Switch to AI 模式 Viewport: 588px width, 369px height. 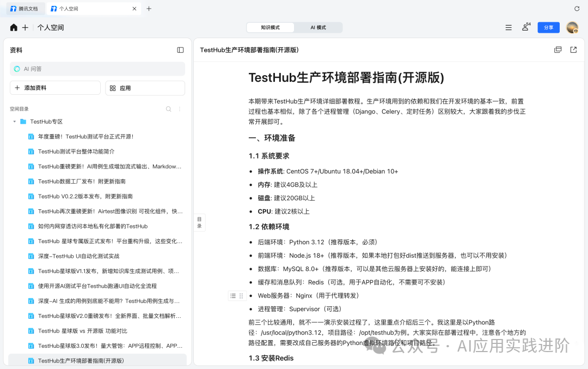tap(318, 27)
